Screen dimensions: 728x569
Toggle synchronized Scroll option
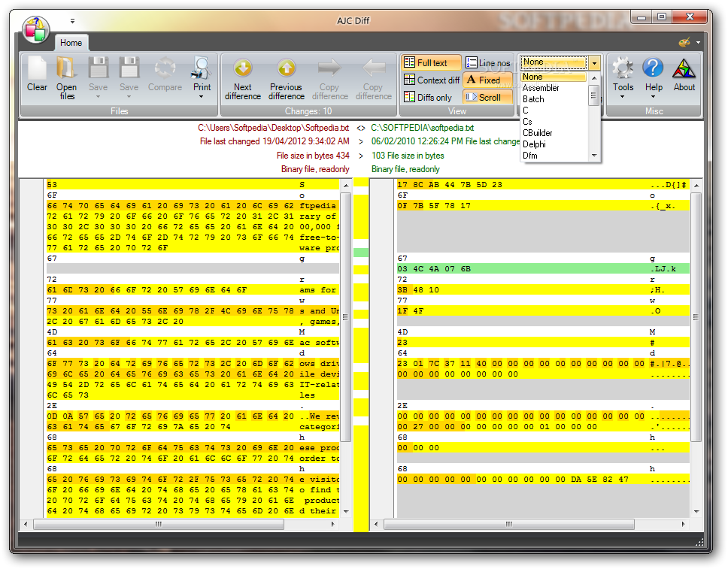pos(488,97)
